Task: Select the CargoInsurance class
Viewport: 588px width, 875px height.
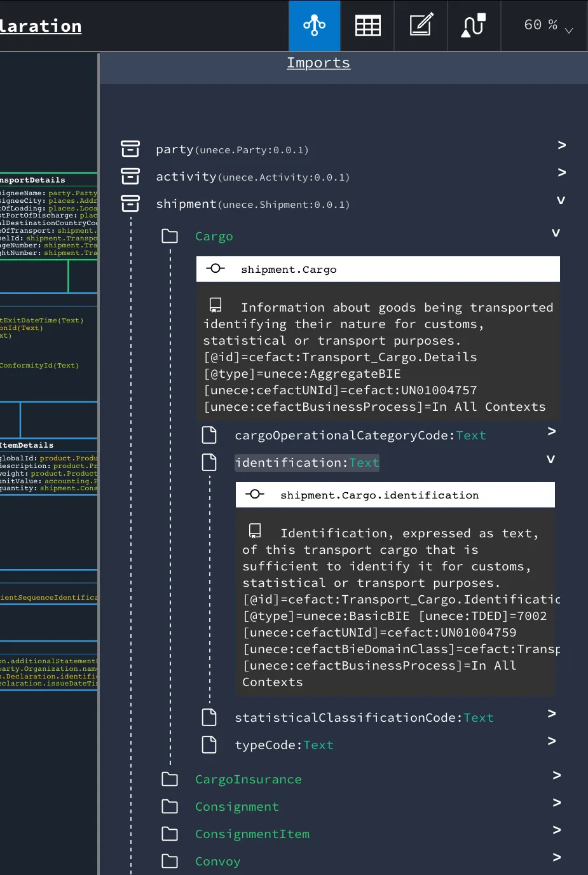Action: click(248, 780)
